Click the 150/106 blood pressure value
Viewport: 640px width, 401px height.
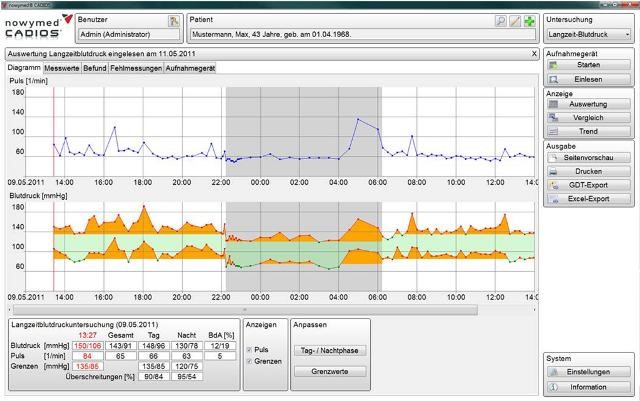coord(87,346)
